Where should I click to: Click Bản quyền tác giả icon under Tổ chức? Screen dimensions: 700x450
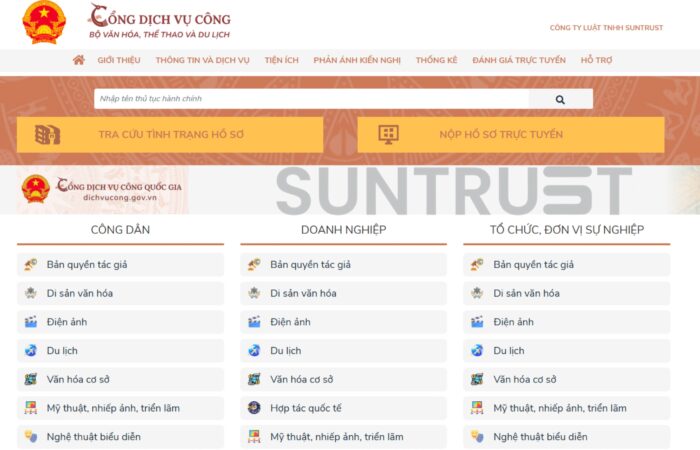click(477, 265)
